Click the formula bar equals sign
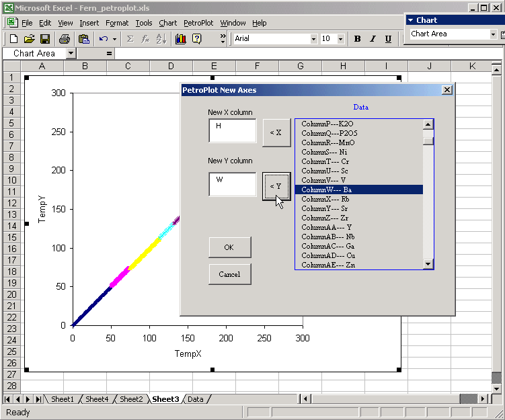This screenshot has width=505, height=420. point(109,54)
